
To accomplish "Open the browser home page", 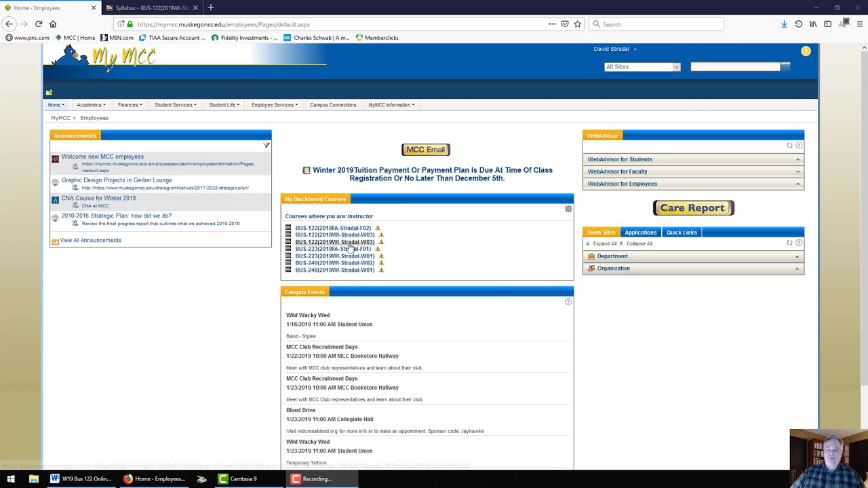I will tap(53, 24).
